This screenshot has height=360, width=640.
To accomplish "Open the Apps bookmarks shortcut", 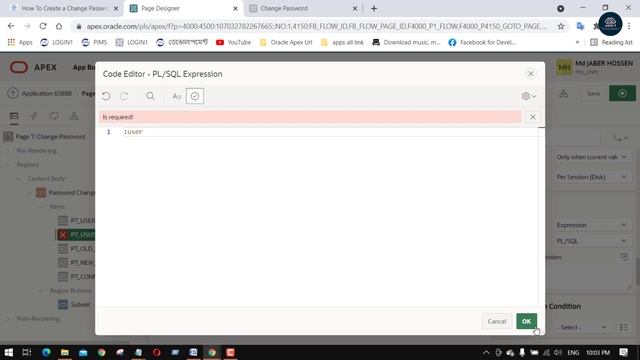I will [20, 42].
